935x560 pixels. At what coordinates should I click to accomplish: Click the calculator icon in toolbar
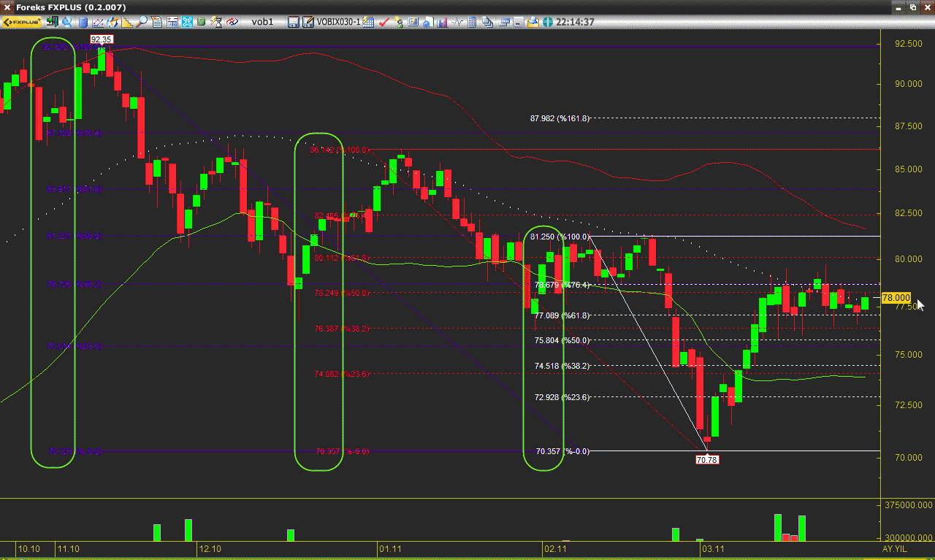[472, 22]
